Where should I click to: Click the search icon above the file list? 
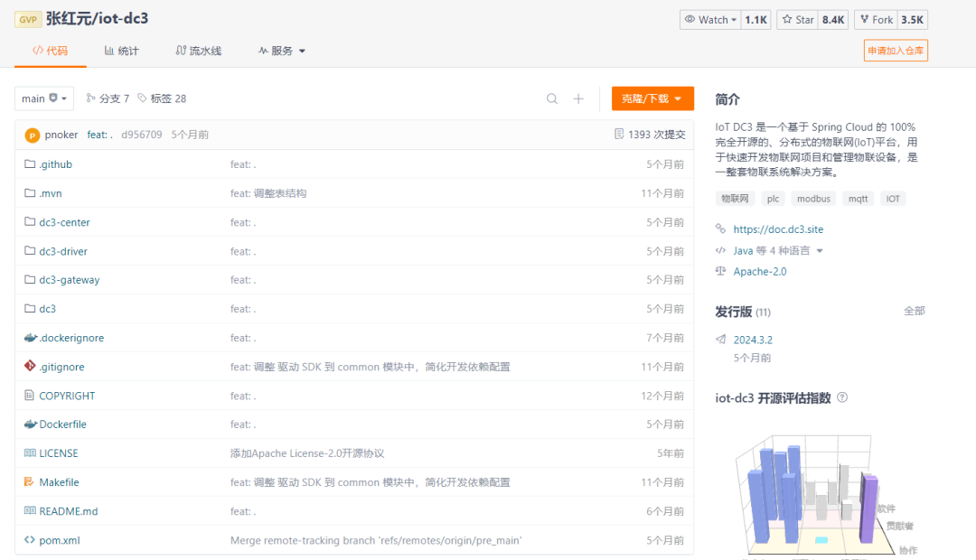pos(552,98)
